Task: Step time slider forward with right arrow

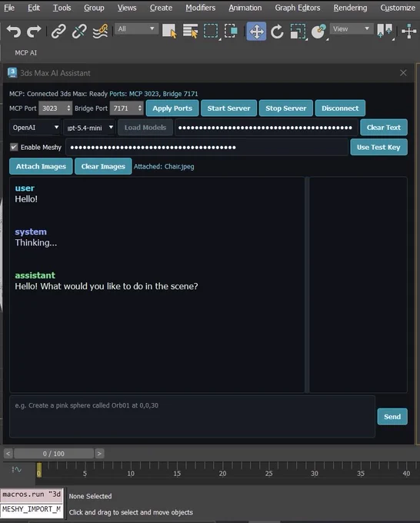Action: point(99,453)
